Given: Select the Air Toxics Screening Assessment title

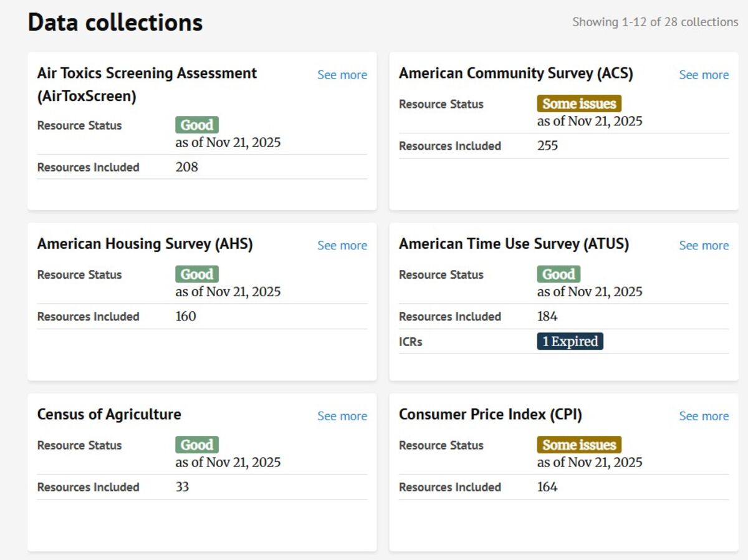Looking at the screenshot, I should (x=147, y=84).
